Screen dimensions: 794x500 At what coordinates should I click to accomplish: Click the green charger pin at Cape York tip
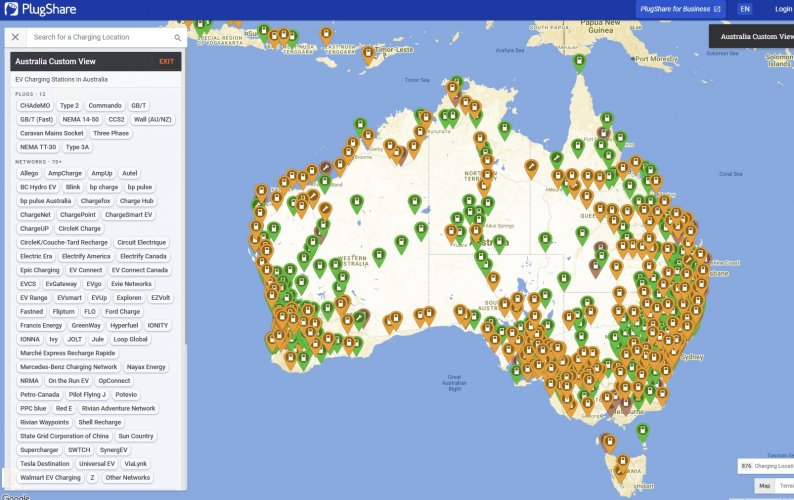(x=579, y=63)
